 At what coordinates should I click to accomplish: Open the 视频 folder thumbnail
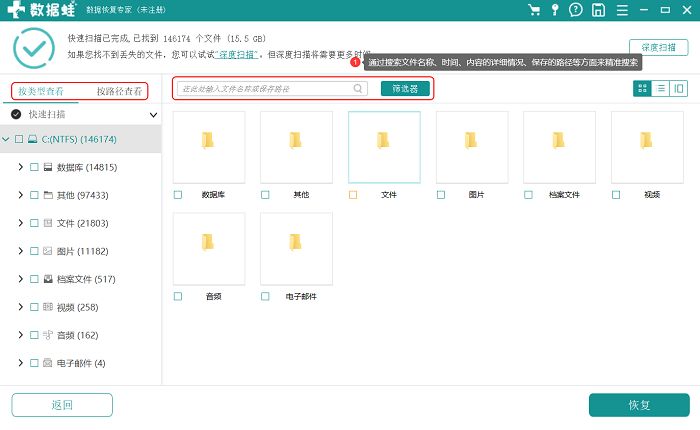point(647,147)
